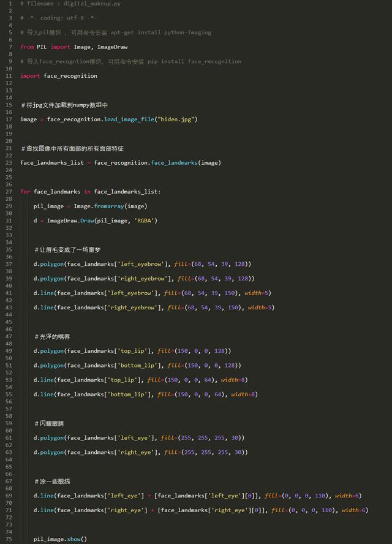392x544 pixels.
Task: Click the d.line call for 'left_eyebrow'
Action: 153,293
